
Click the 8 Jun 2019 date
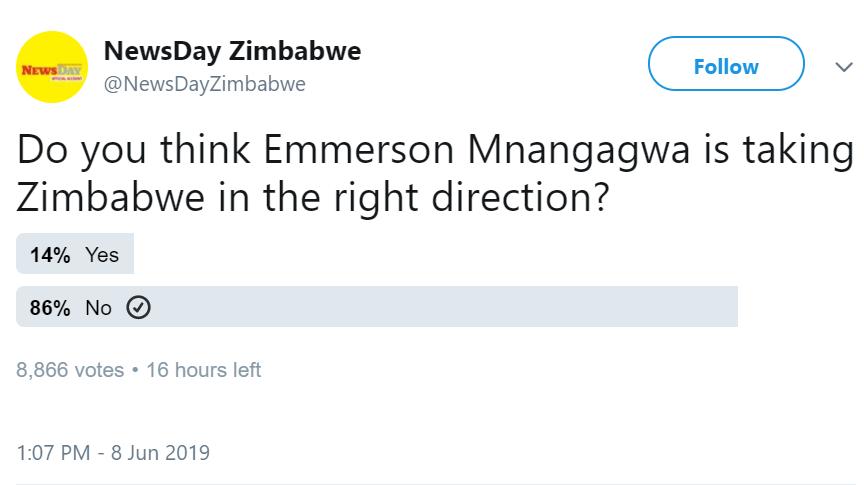coord(160,453)
